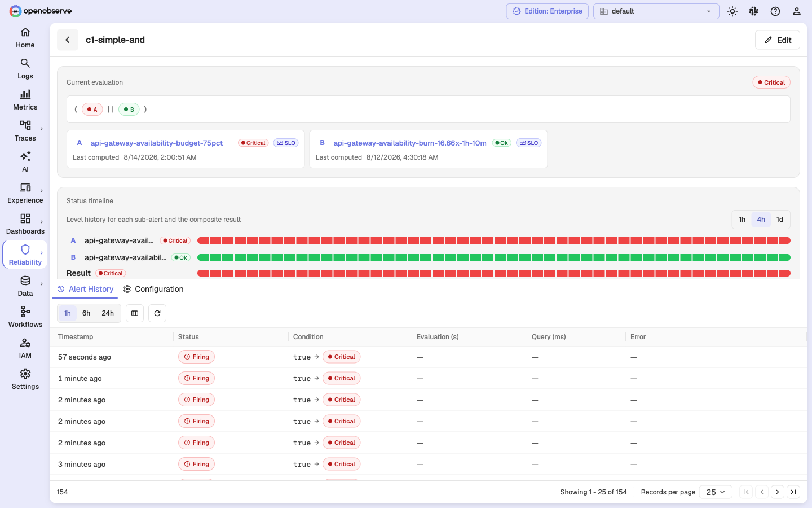The image size is (812, 508).
Task: Go to next page of records
Action: coord(778,492)
